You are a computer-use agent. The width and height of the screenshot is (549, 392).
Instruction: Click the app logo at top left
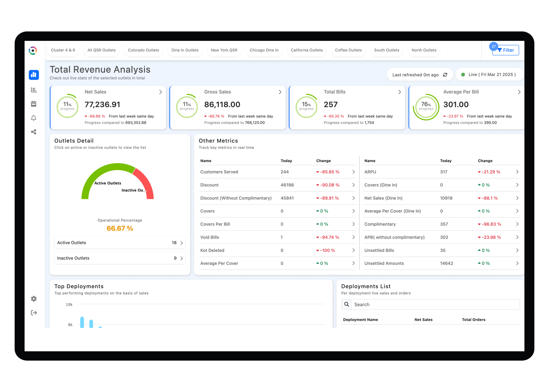33,51
